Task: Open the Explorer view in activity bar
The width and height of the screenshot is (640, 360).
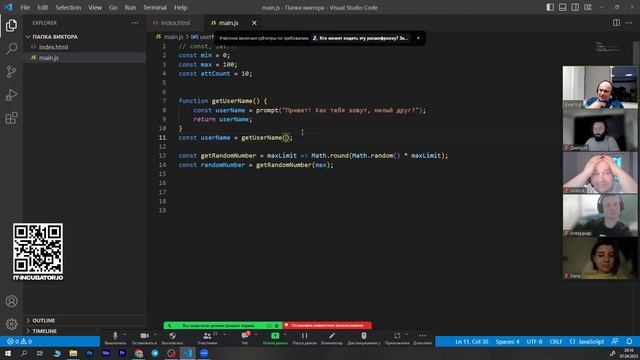Action: click(x=11, y=25)
